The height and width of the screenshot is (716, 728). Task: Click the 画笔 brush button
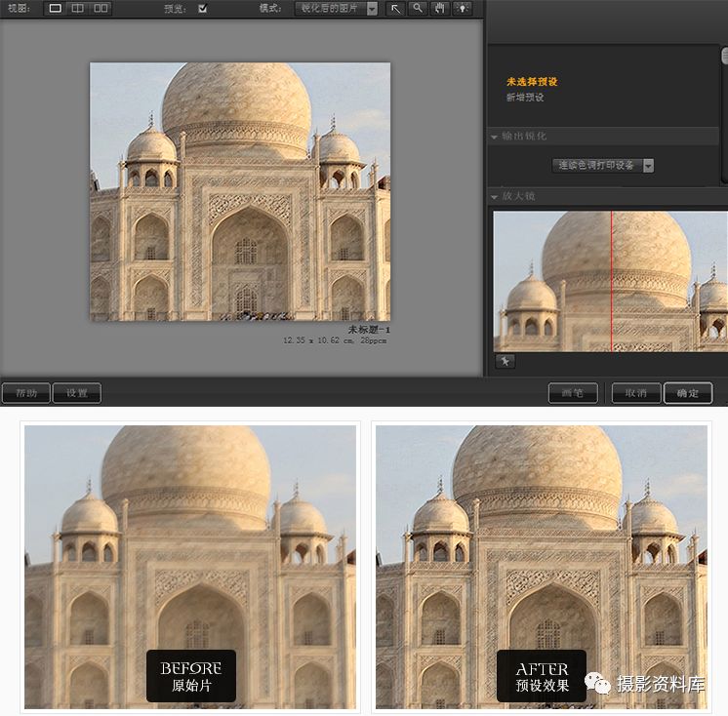click(x=572, y=393)
